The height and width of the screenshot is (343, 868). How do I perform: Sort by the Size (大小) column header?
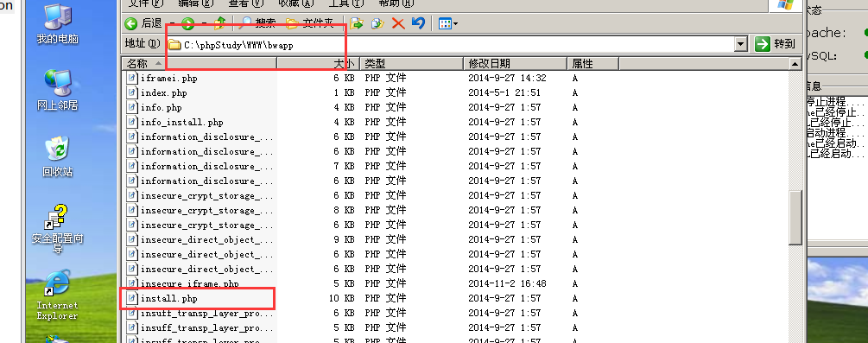tap(319, 64)
